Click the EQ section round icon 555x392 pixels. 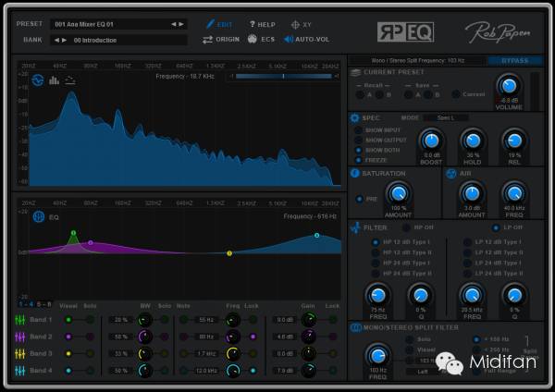38,216
